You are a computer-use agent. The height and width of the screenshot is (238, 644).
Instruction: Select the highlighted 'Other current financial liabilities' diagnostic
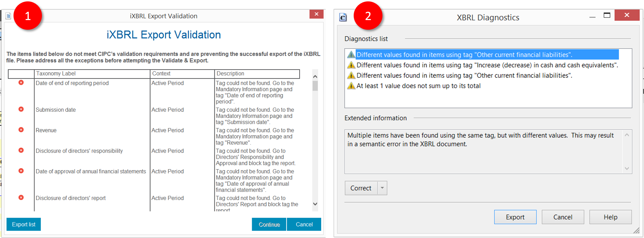coord(464,55)
